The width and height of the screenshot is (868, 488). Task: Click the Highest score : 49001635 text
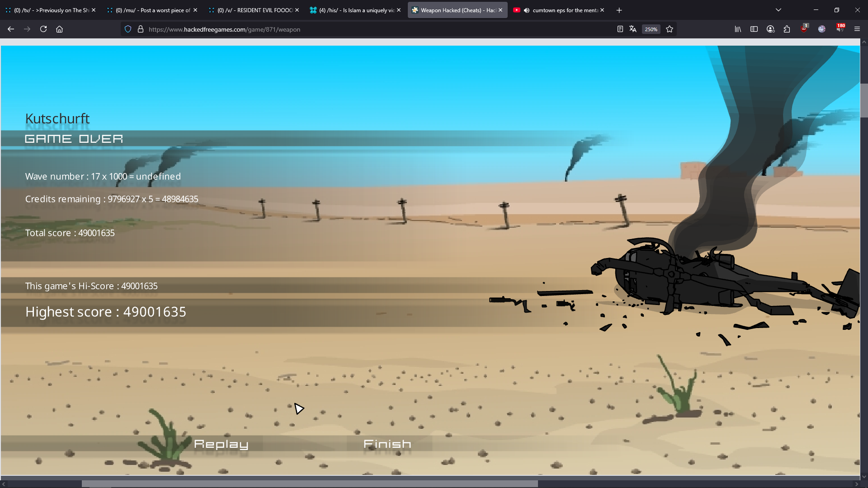pos(106,312)
